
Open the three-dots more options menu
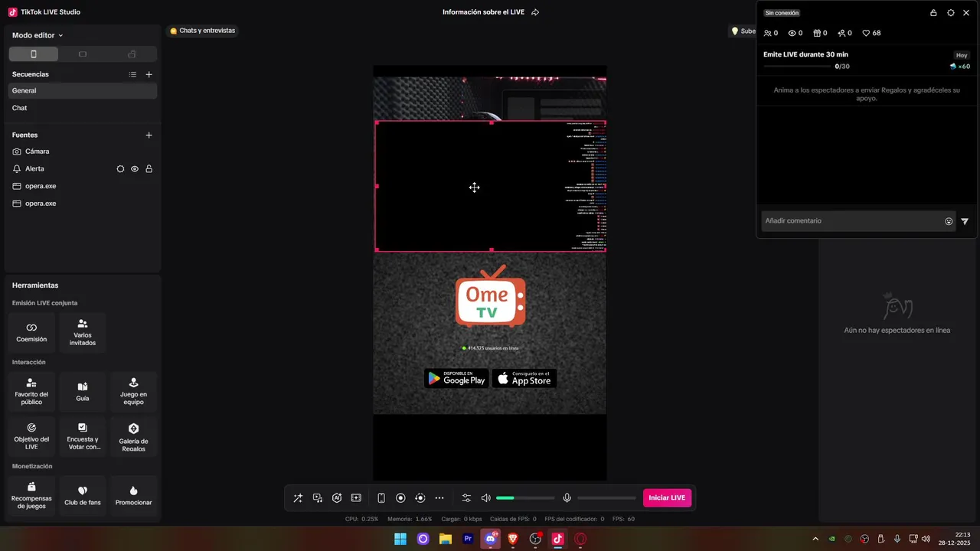439,498
